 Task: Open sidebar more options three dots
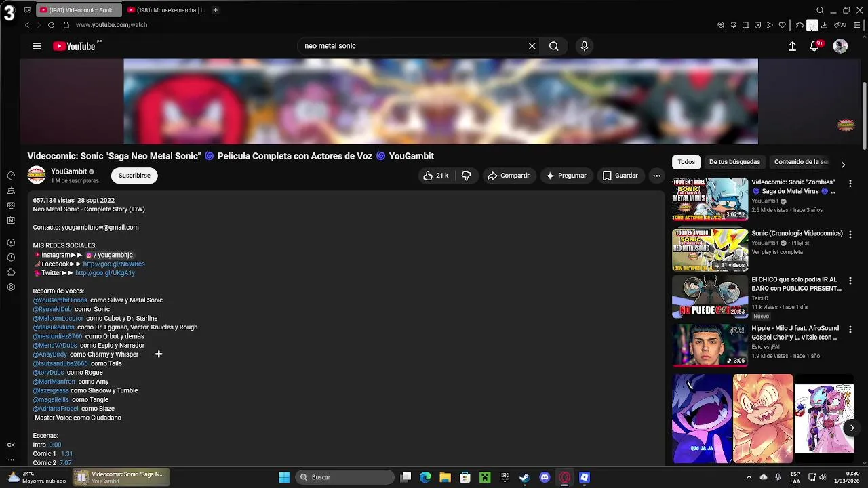click(11, 460)
